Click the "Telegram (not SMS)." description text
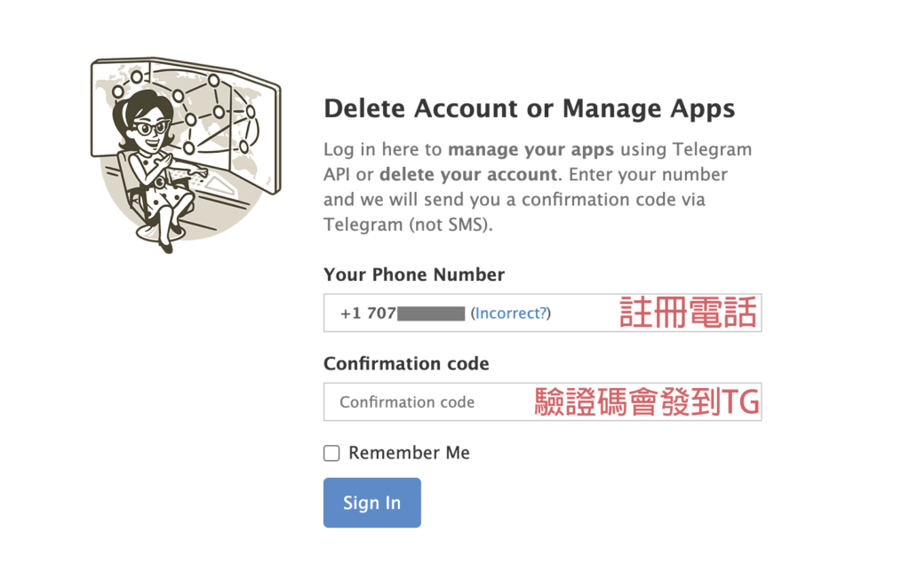The image size is (910, 588). click(x=408, y=225)
